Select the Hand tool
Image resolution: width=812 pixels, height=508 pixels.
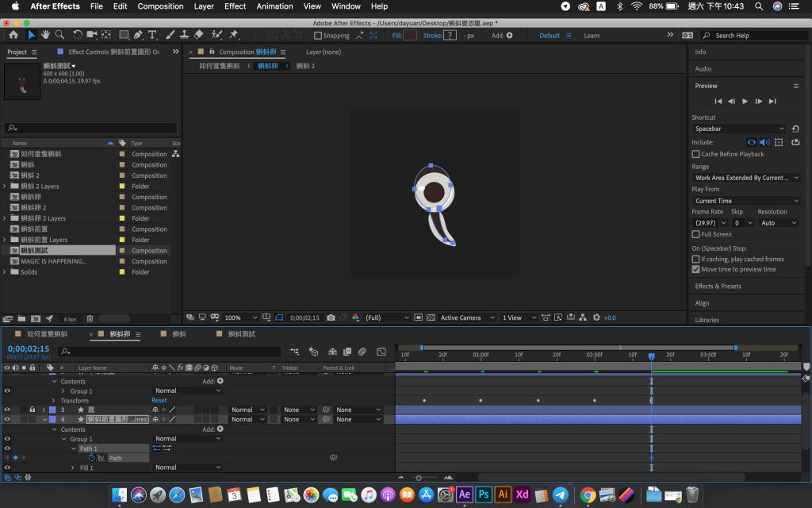46,35
